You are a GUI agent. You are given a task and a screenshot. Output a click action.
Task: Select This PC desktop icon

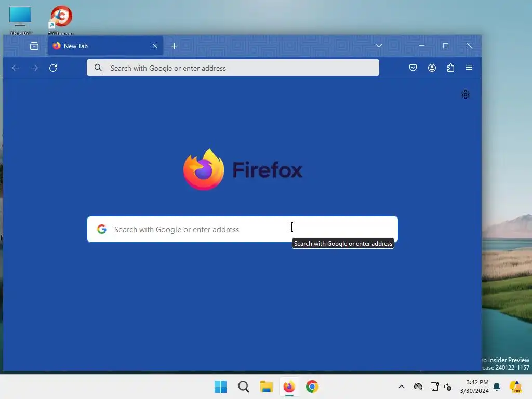coord(20,20)
